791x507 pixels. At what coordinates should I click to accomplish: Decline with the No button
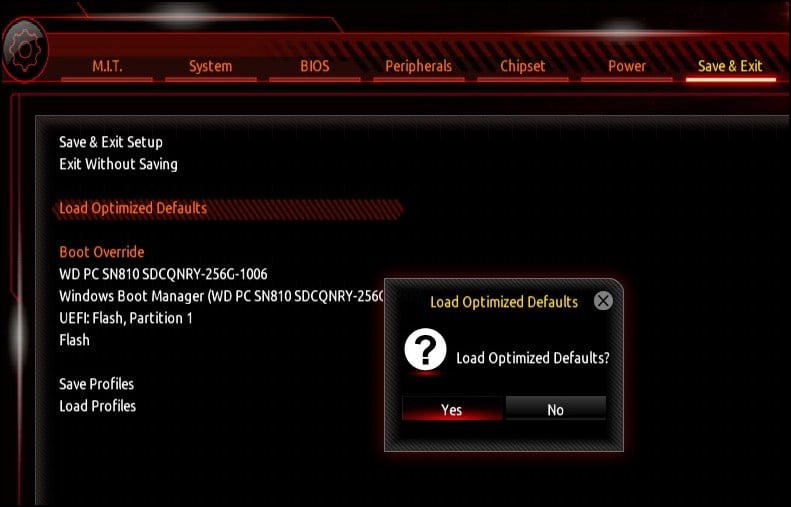[x=555, y=409]
